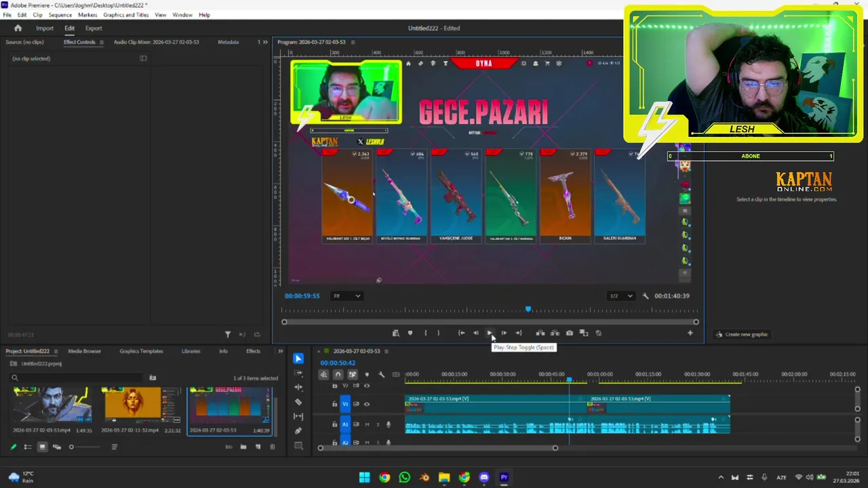Click the Import workspace button
Viewport: 868px width, 488px height.
[45, 28]
